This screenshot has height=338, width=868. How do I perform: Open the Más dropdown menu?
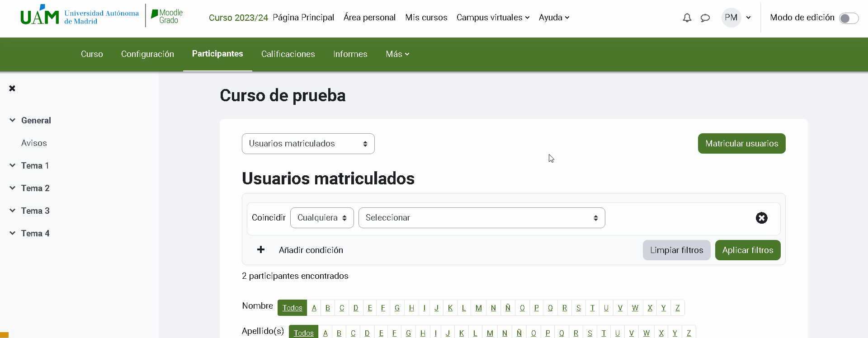pos(397,54)
